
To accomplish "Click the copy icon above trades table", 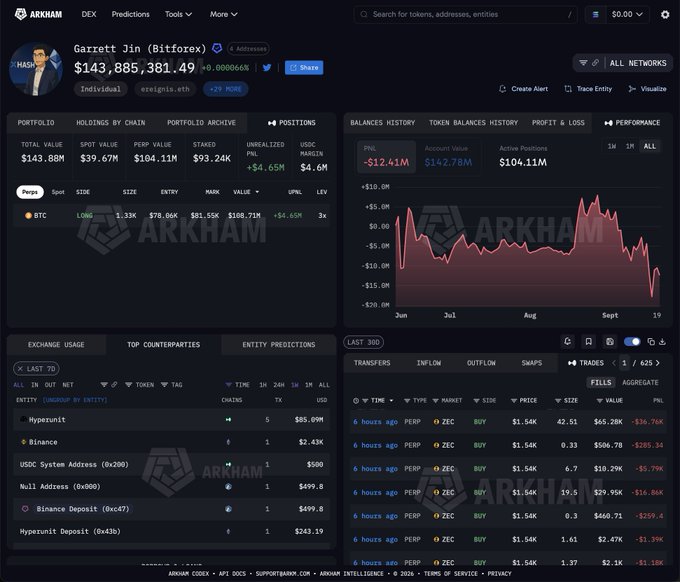I will coord(651,342).
